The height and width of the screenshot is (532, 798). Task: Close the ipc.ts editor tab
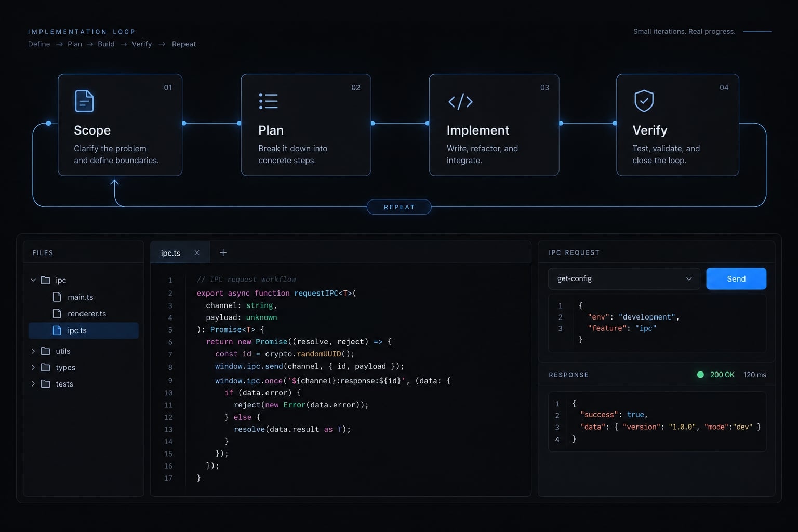[197, 252]
